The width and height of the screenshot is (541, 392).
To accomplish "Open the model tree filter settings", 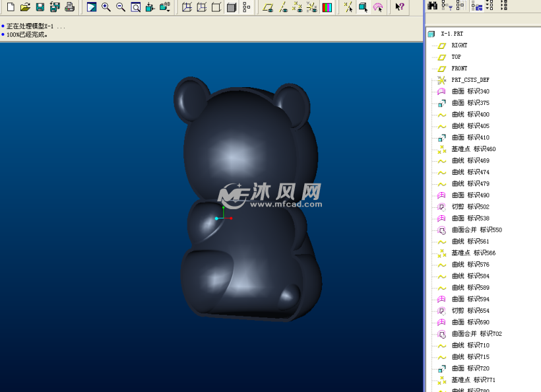I will coord(447,5).
